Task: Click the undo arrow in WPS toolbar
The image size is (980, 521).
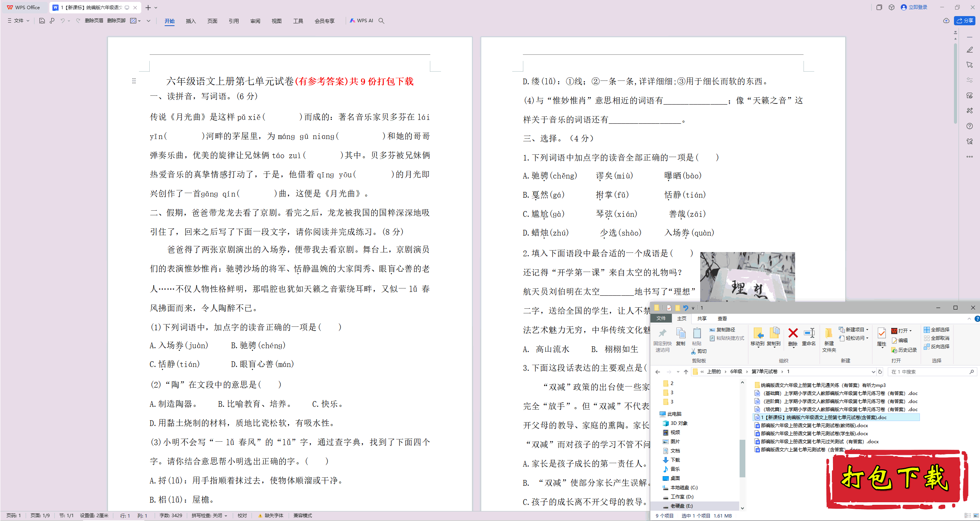Action: [x=62, y=21]
